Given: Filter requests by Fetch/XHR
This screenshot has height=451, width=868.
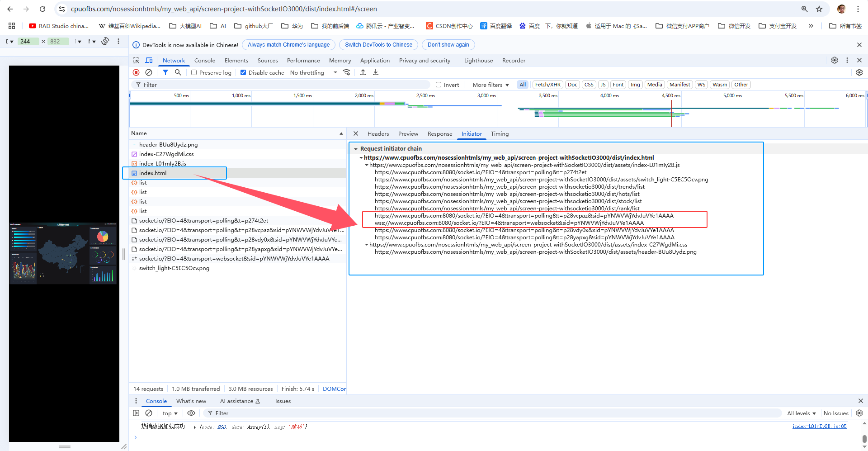Looking at the screenshot, I should coord(547,85).
